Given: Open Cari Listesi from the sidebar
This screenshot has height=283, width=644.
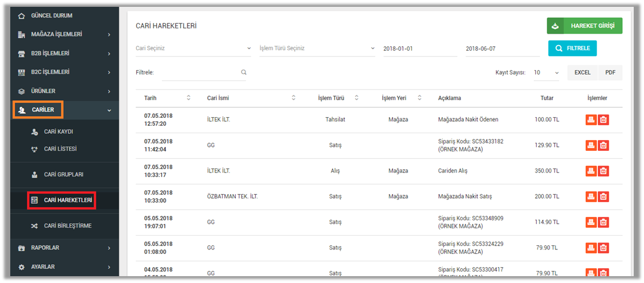Looking at the screenshot, I should [60, 149].
